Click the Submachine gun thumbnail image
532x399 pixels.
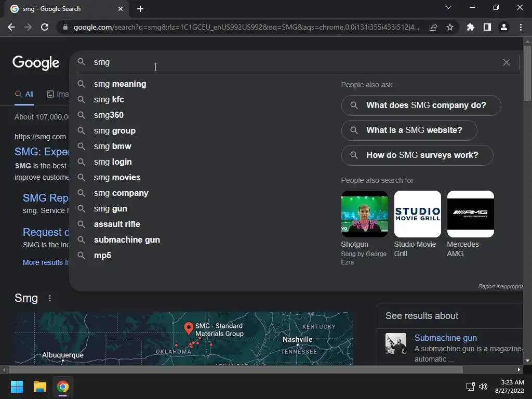pos(395,343)
